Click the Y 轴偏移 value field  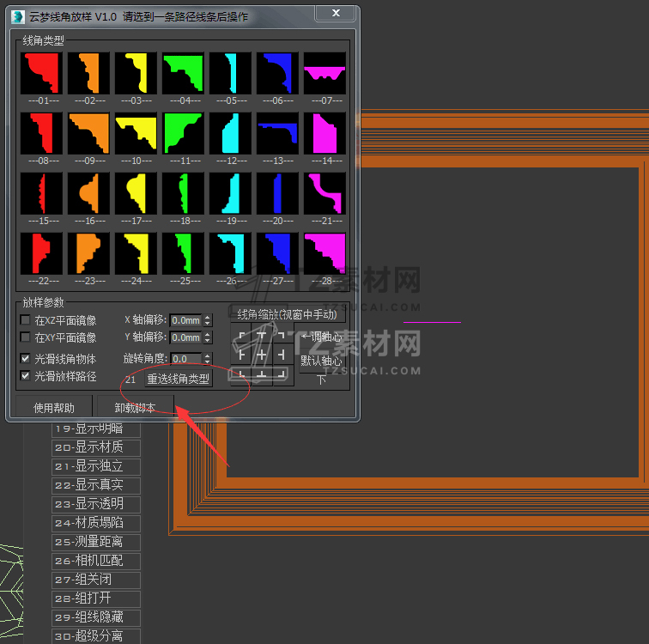point(185,337)
